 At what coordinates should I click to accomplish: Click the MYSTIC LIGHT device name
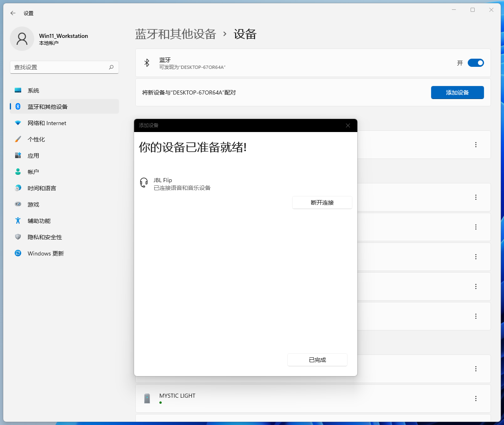click(177, 396)
